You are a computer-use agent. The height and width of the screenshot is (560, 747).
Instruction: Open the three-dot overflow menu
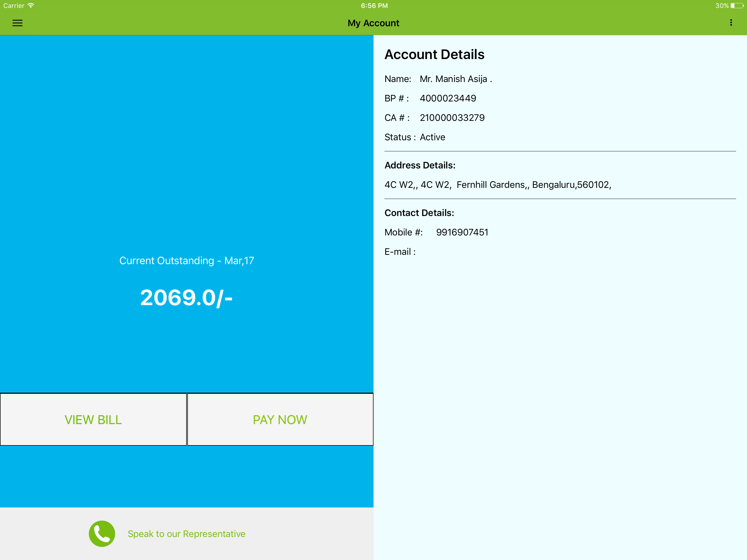[731, 23]
